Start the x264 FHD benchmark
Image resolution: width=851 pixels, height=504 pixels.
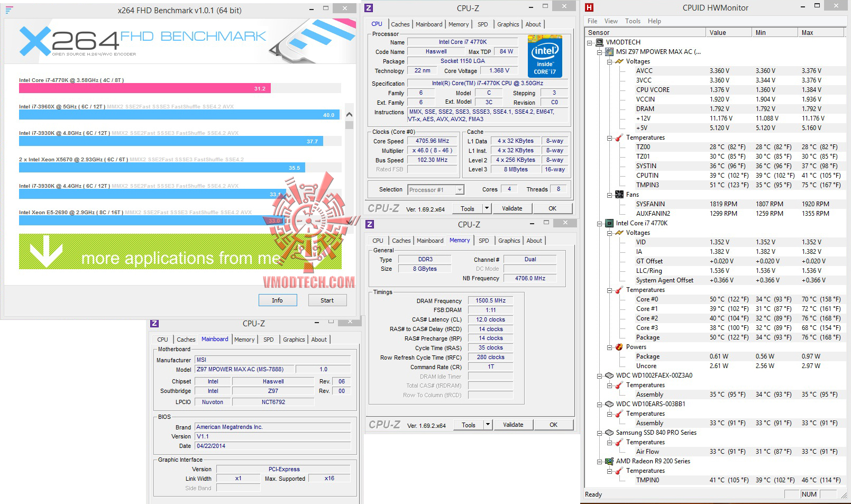click(x=327, y=300)
